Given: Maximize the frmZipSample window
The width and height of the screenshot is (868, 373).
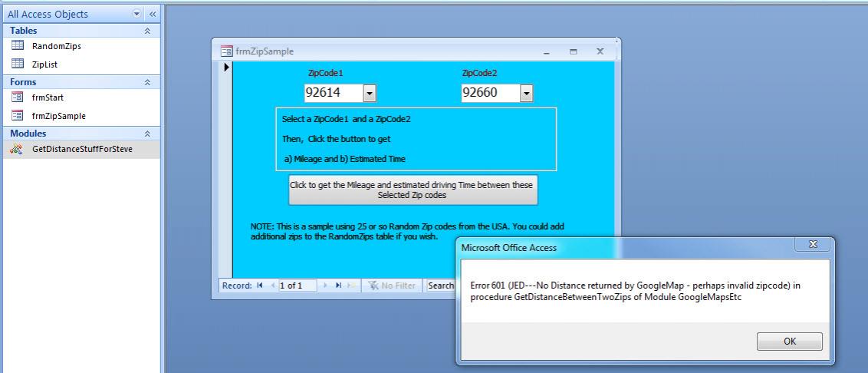Looking at the screenshot, I should pos(573,51).
